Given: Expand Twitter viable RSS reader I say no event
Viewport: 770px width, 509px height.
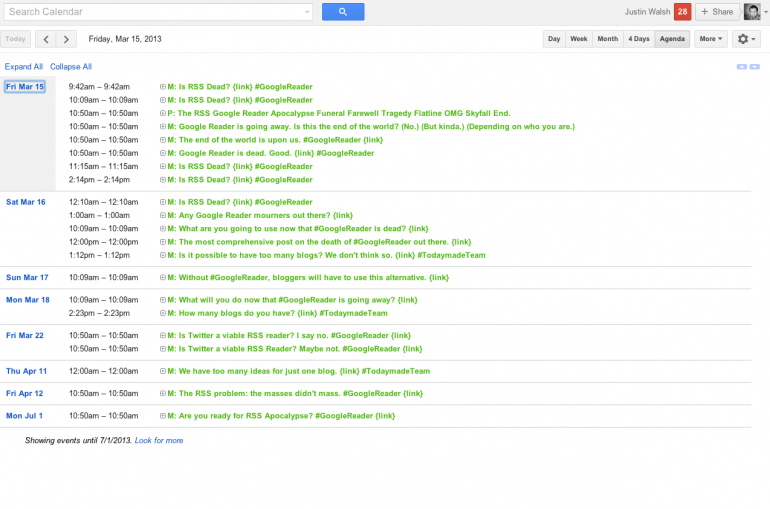Looking at the screenshot, I should [163, 336].
